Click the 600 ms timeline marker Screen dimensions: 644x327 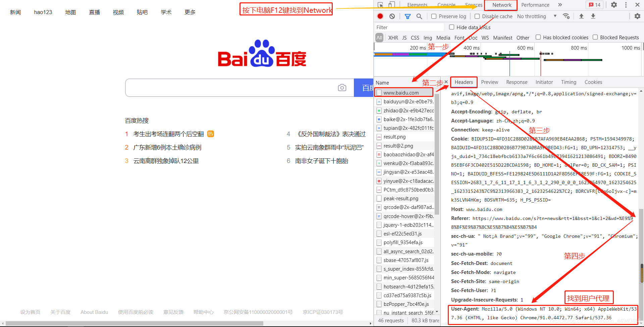pos(525,48)
